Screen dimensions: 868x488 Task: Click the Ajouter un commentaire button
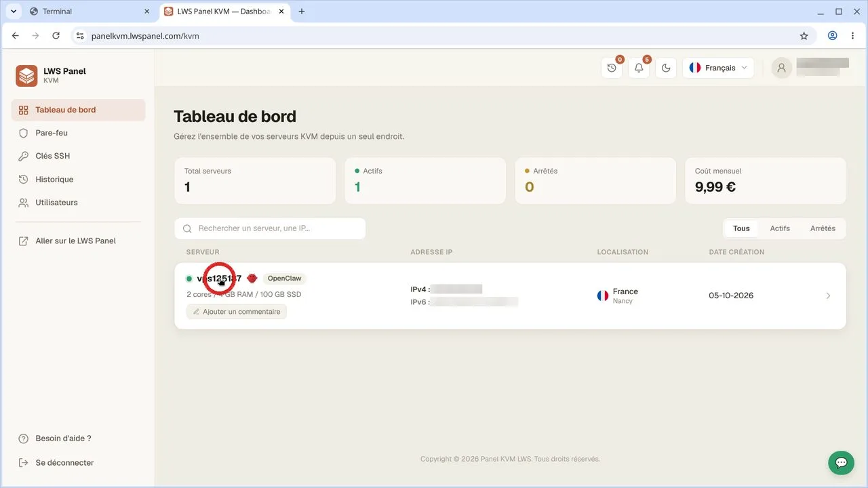(237, 312)
